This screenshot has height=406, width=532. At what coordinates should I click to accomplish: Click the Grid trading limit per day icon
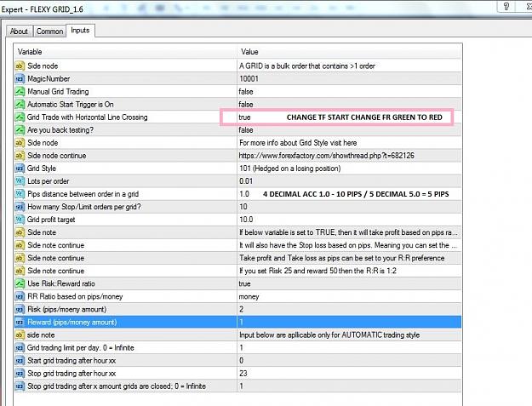(20, 347)
